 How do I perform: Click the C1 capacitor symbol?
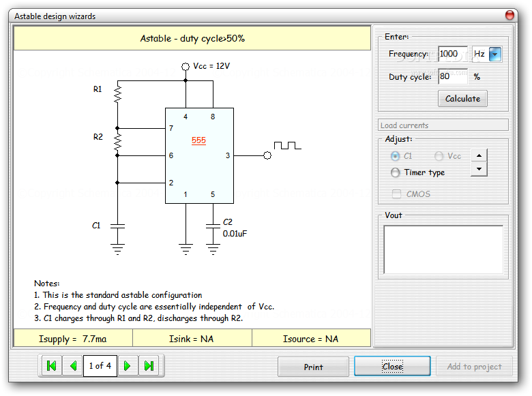(x=117, y=226)
